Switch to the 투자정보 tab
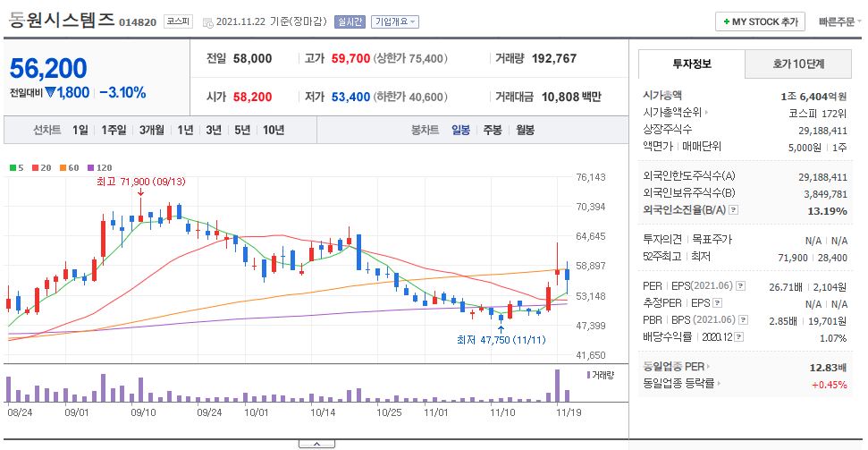The width and height of the screenshot is (868, 450). 692,64
